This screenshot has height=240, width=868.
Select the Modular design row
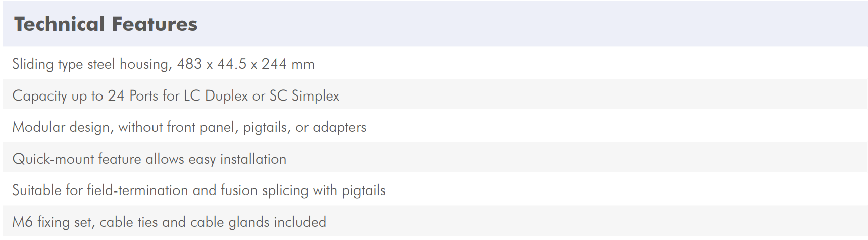(x=435, y=126)
